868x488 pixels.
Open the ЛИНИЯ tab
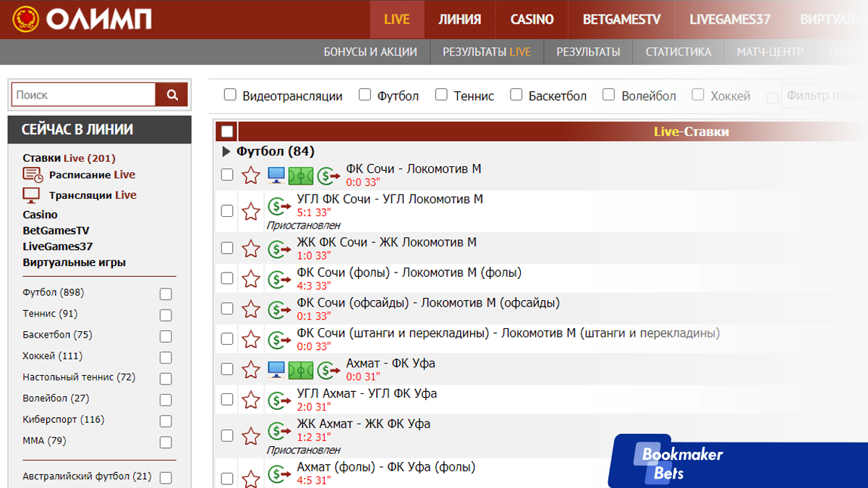[459, 20]
